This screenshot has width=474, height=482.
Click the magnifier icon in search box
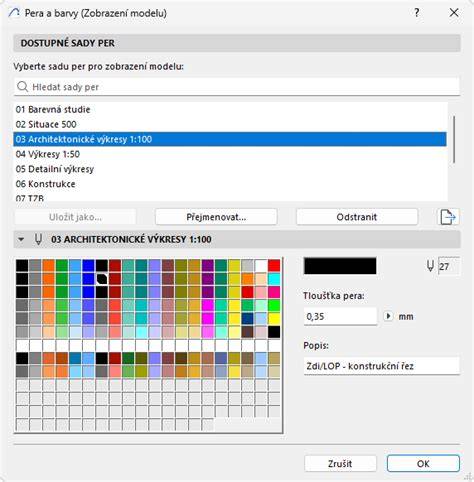(x=22, y=87)
